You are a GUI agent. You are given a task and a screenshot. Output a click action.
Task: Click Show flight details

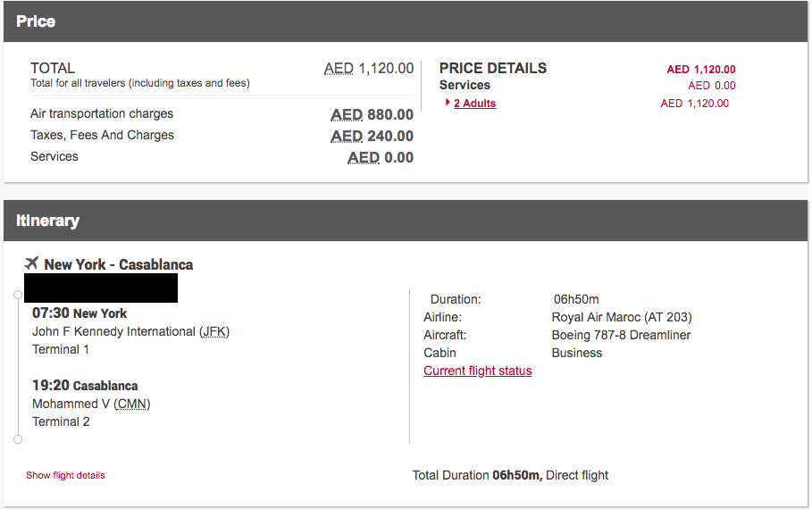pyautogui.click(x=65, y=475)
